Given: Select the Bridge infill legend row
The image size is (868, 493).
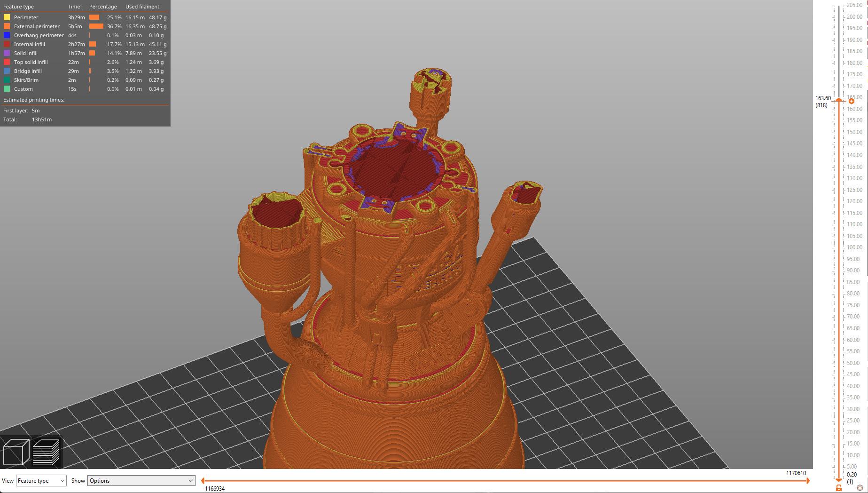Looking at the screenshot, I should (28, 71).
